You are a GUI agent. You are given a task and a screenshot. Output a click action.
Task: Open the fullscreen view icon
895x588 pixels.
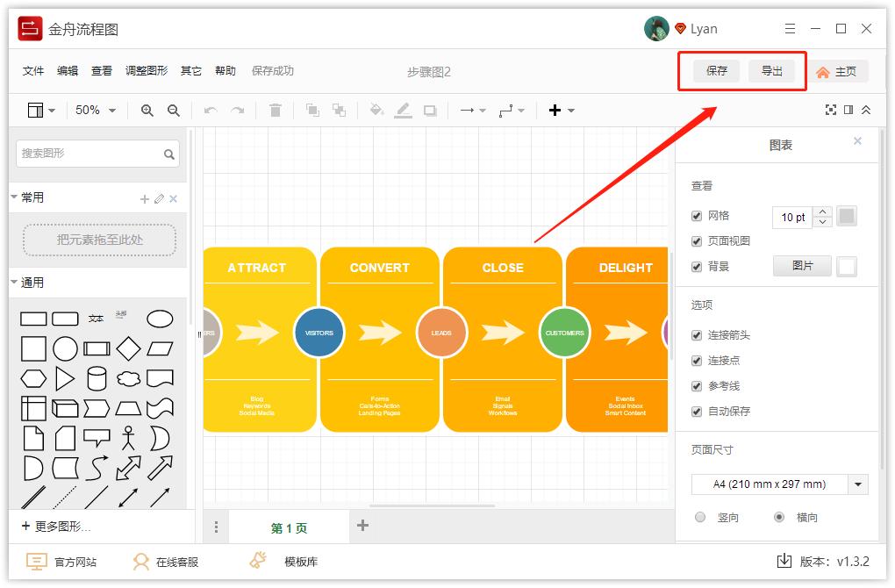[x=831, y=110]
